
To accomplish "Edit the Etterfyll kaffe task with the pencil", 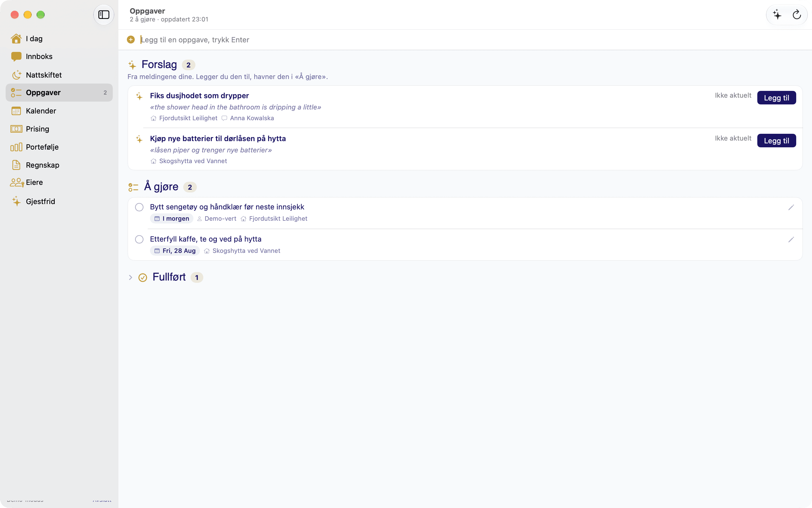I will tap(791, 240).
